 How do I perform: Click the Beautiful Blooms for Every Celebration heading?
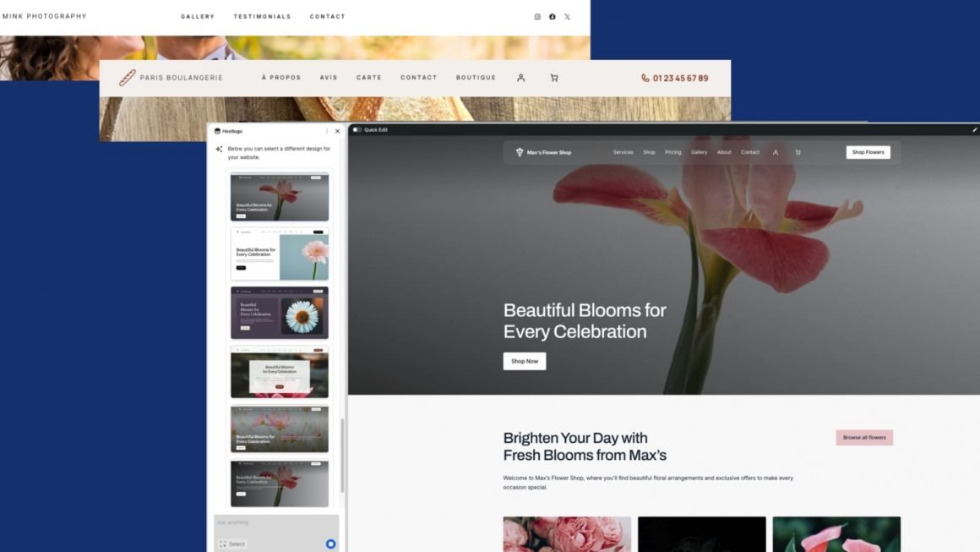point(585,320)
